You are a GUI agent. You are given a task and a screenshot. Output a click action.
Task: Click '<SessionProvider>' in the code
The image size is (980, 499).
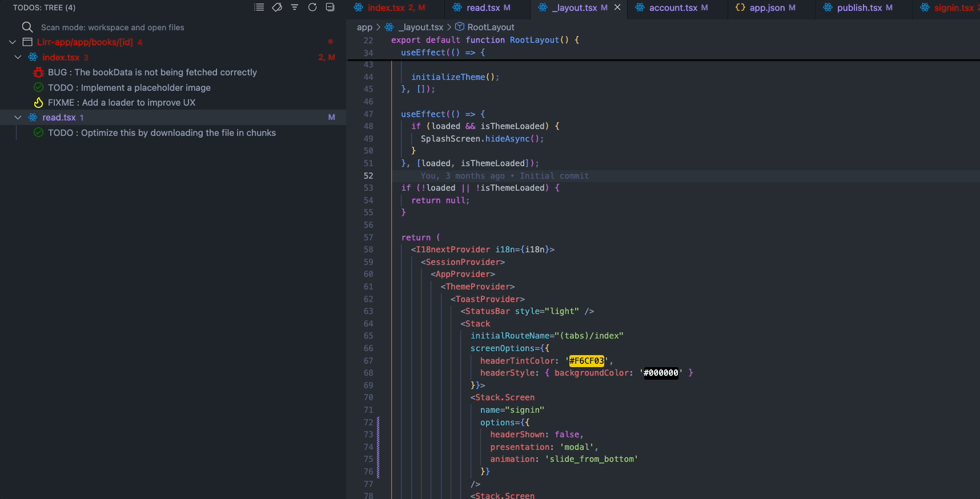click(x=463, y=262)
